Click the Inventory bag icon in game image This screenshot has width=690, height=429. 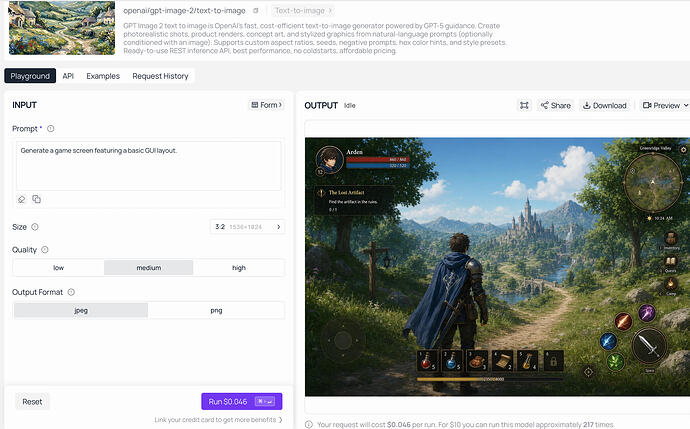pyautogui.click(x=671, y=239)
